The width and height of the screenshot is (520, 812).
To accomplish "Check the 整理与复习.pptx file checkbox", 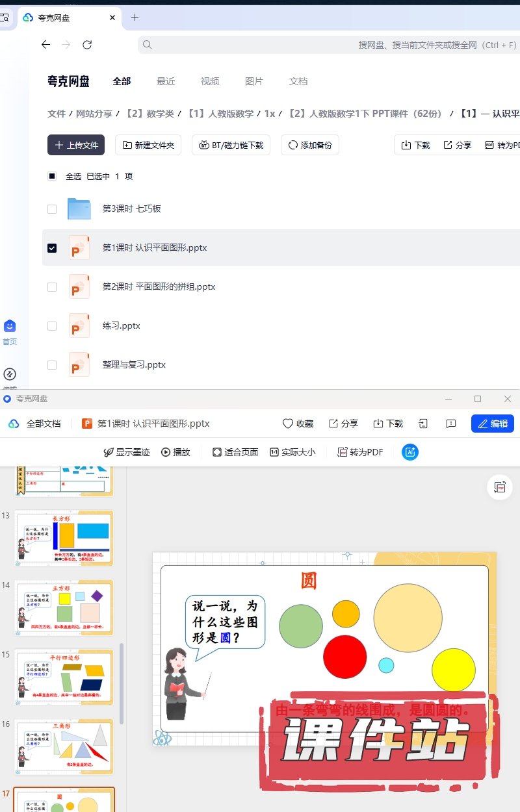I will click(52, 364).
